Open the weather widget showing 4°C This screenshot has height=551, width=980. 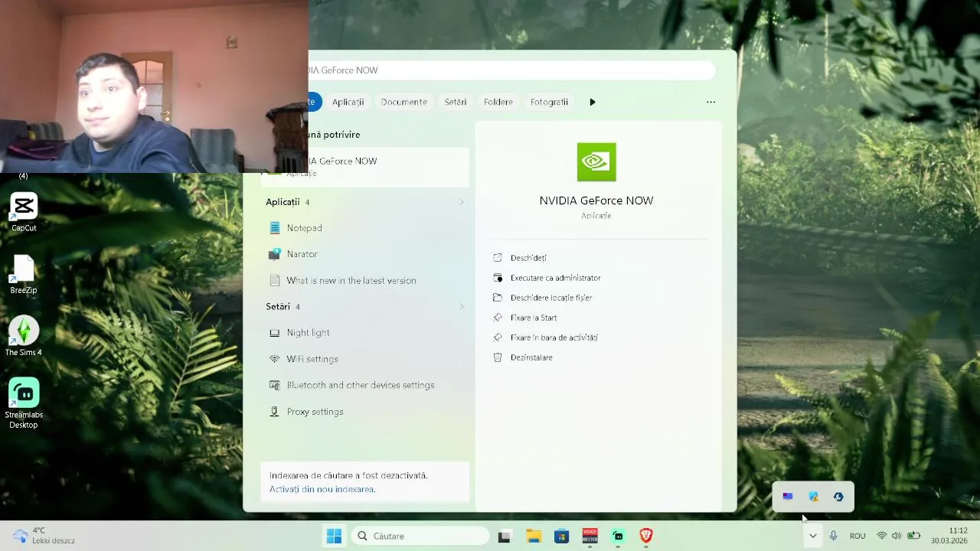click(44, 536)
